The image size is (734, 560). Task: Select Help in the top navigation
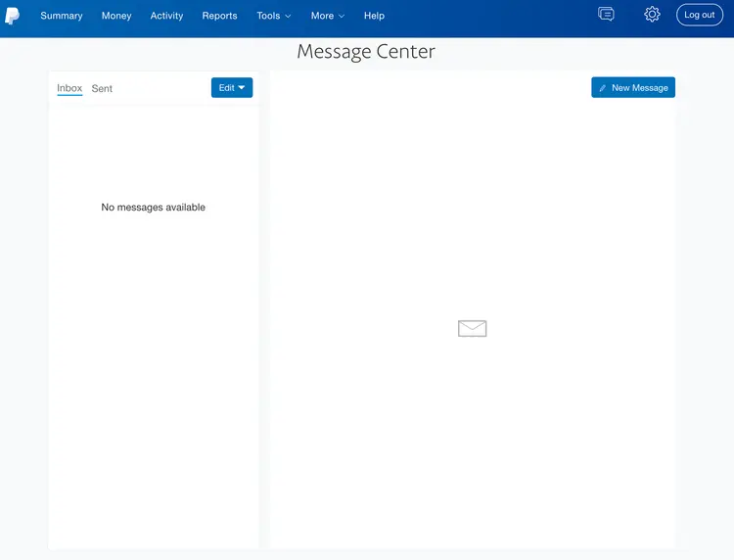374,16
